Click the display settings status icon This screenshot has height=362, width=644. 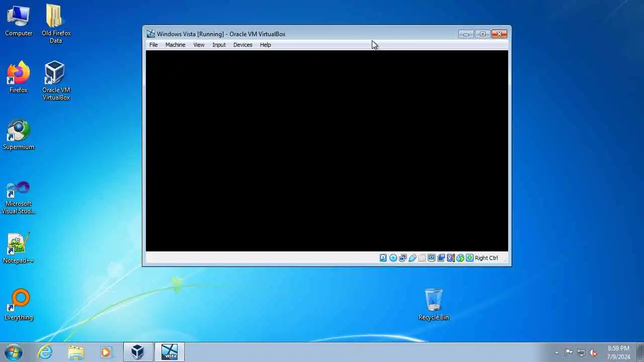point(431,258)
